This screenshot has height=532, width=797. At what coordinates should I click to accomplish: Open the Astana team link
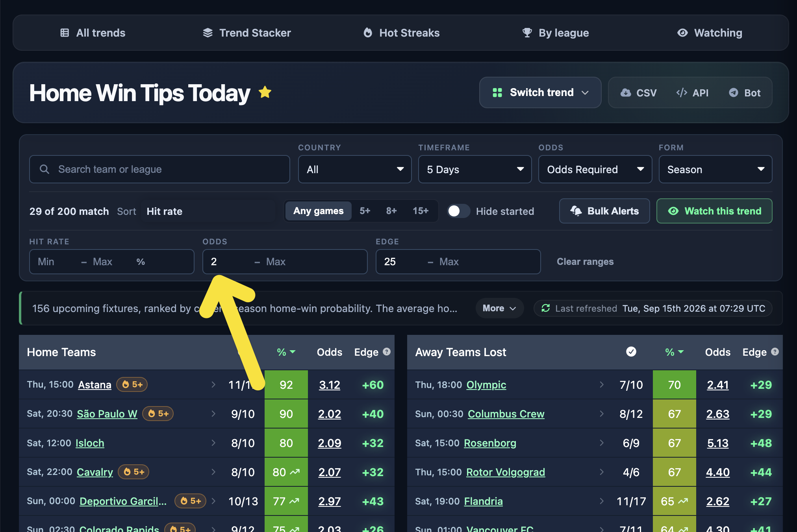(x=95, y=384)
